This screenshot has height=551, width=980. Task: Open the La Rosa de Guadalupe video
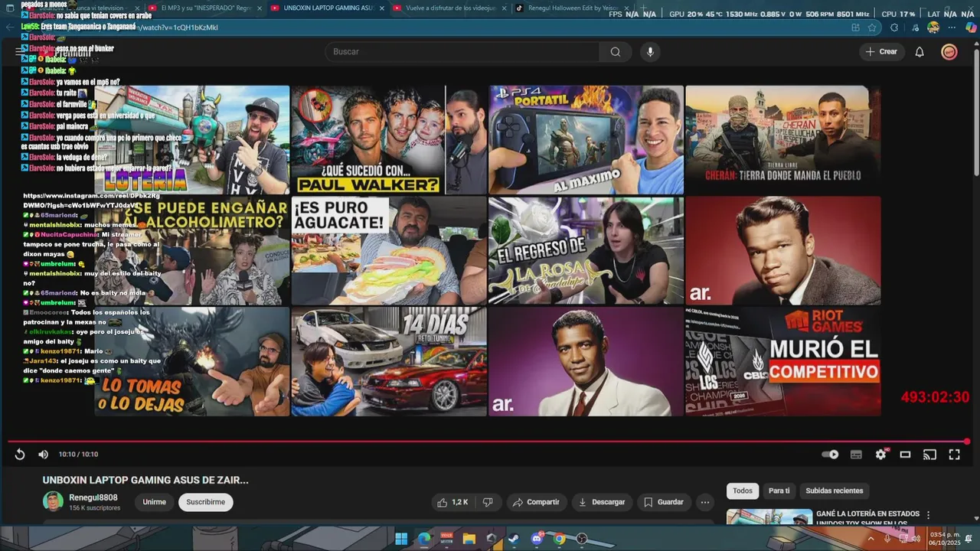pos(586,251)
